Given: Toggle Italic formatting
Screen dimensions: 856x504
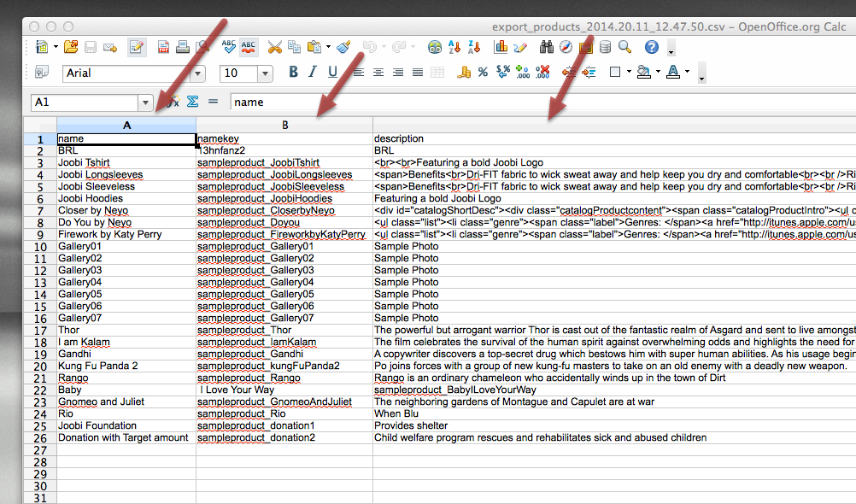Looking at the screenshot, I should click(x=313, y=72).
